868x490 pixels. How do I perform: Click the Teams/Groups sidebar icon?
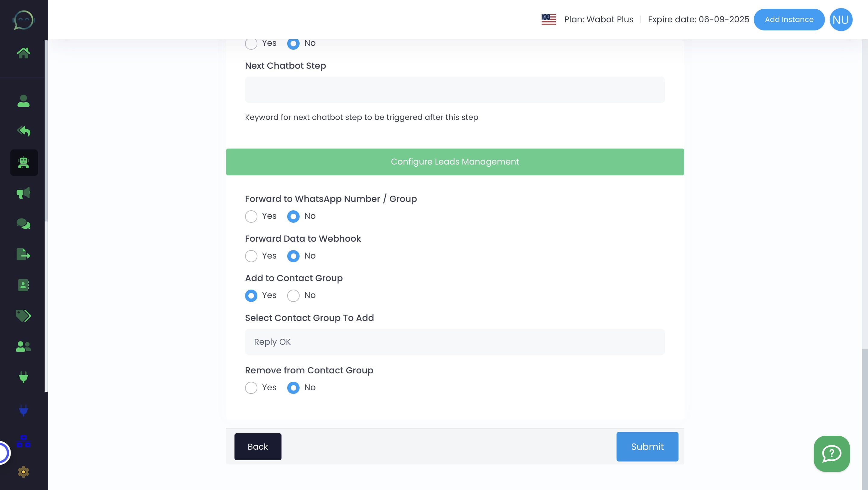tap(23, 346)
